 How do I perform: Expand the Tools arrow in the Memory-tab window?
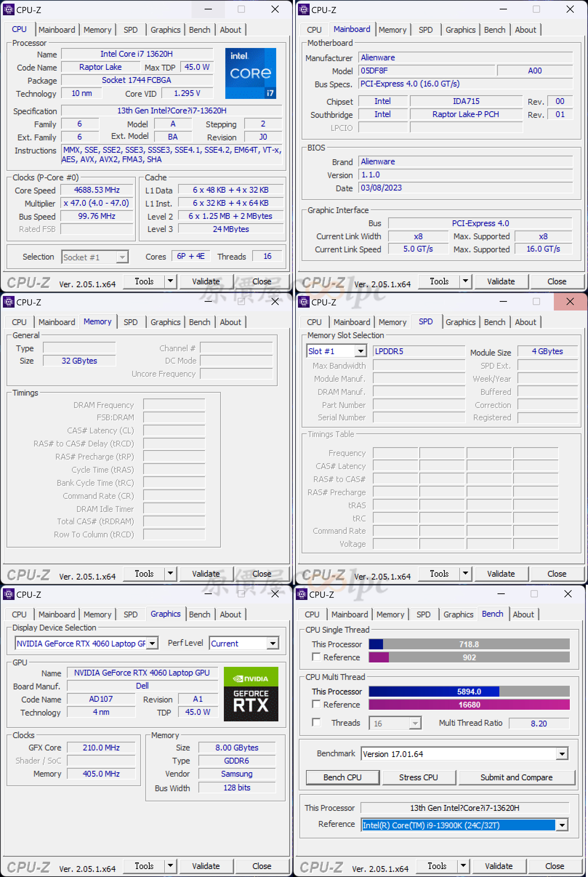[x=170, y=573]
